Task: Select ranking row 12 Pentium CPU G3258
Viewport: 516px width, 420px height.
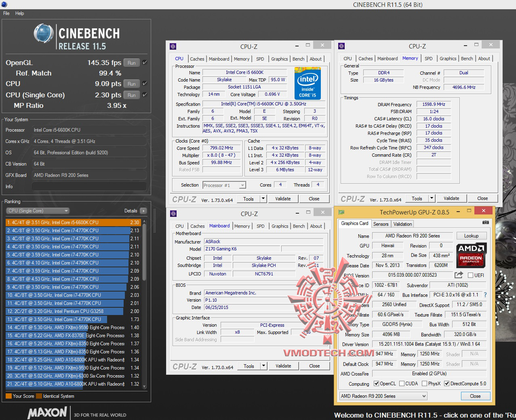Action: [73, 311]
